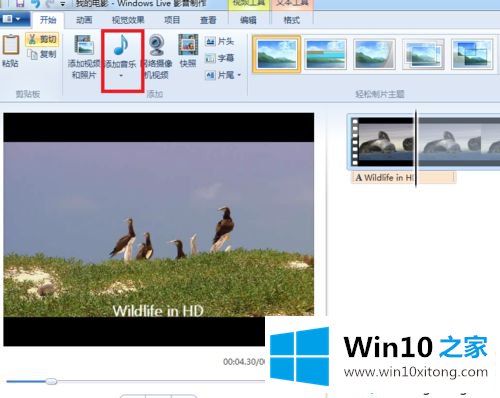Click the preview seek bar track
Image resolution: width=500 pixels, height=398 pixels.
tap(136, 381)
